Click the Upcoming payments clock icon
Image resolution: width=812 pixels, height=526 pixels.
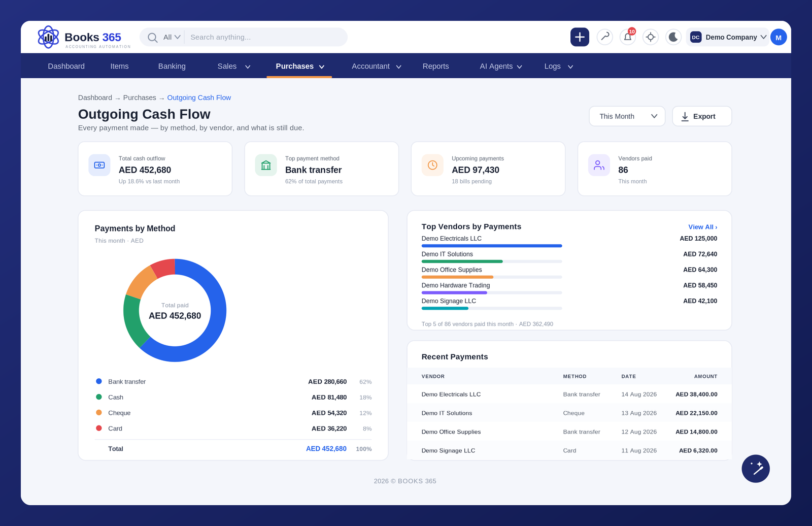pyautogui.click(x=432, y=165)
